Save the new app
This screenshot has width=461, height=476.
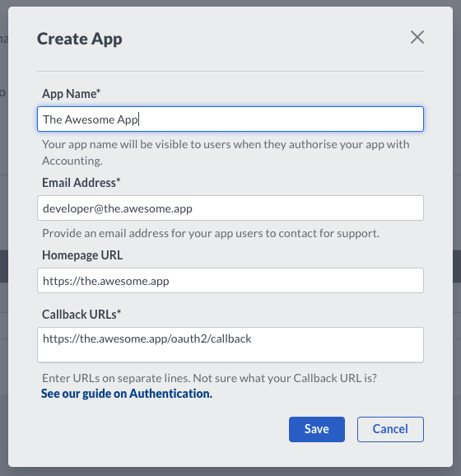coord(317,429)
